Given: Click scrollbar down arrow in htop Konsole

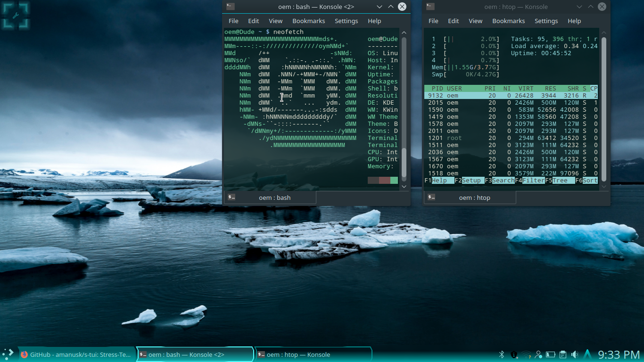Looking at the screenshot, I should 603,187.
